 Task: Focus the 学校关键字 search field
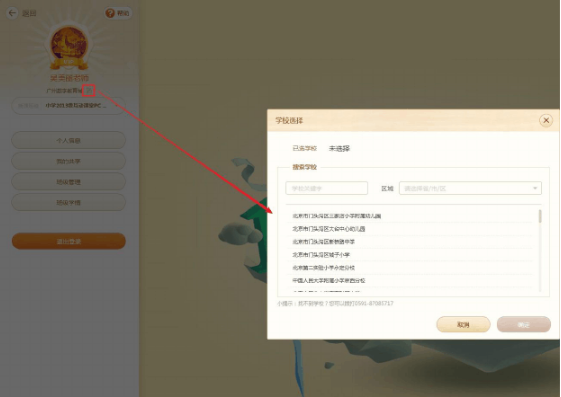click(x=327, y=188)
